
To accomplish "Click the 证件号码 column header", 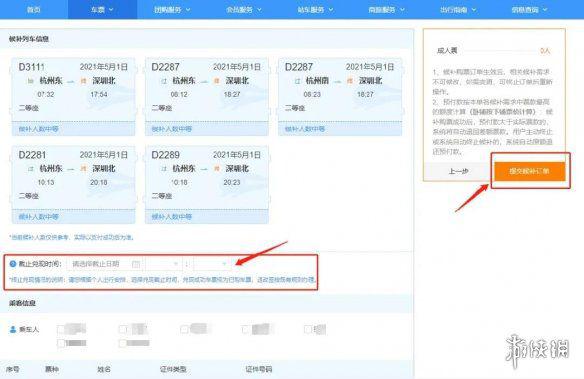I will (x=259, y=369).
